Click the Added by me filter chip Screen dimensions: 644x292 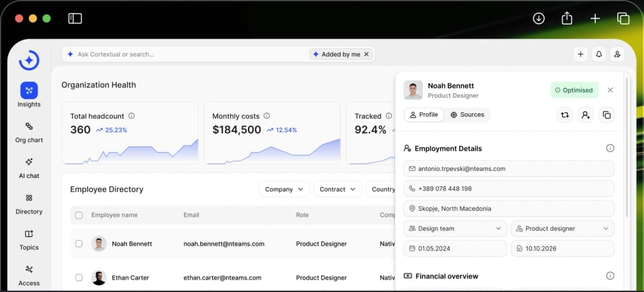click(341, 54)
